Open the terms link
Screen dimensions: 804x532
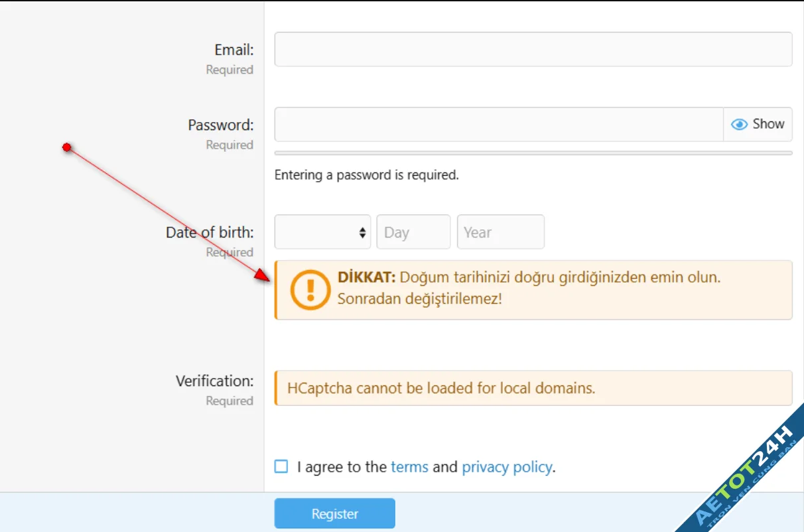click(409, 467)
